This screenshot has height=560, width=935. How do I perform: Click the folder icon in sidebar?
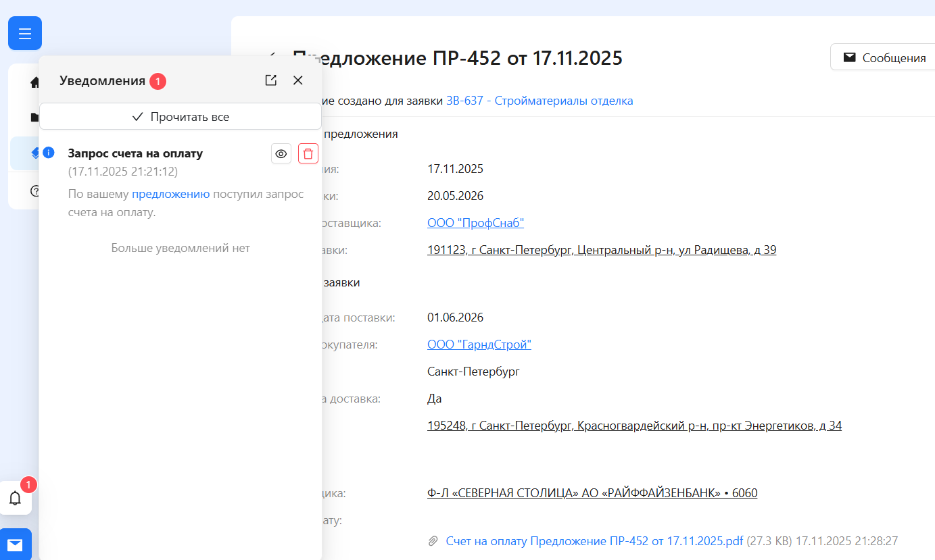34,118
